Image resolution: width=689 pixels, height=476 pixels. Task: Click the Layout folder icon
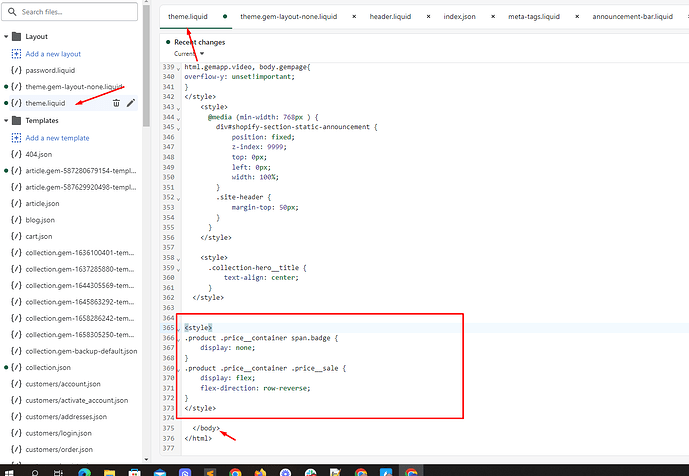coord(16,36)
